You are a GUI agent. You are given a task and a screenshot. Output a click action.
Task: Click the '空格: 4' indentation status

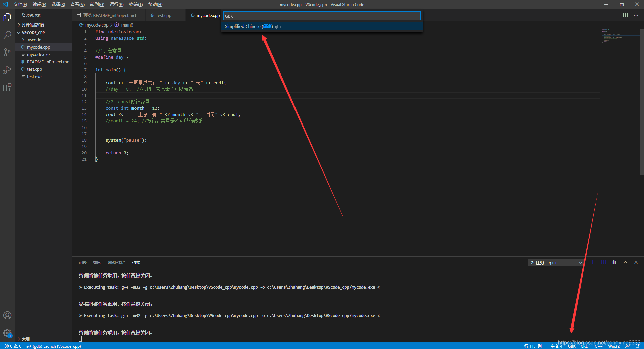pyautogui.click(x=556, y=346)
